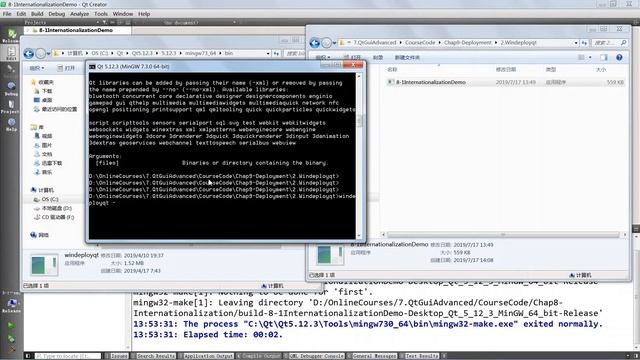
Task: Go back in the Windeployqt Explorer window
Action: click(x=314, y=43)
